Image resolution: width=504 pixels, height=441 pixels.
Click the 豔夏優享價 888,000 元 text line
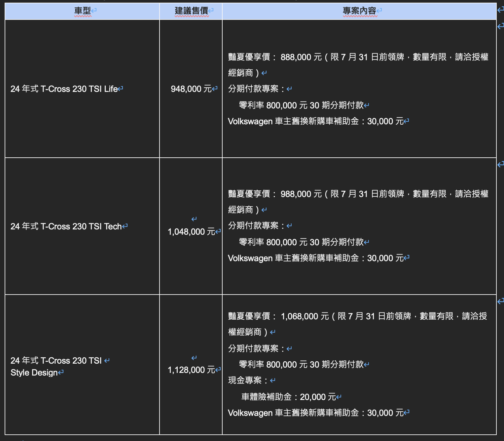[x=358, y=57]
